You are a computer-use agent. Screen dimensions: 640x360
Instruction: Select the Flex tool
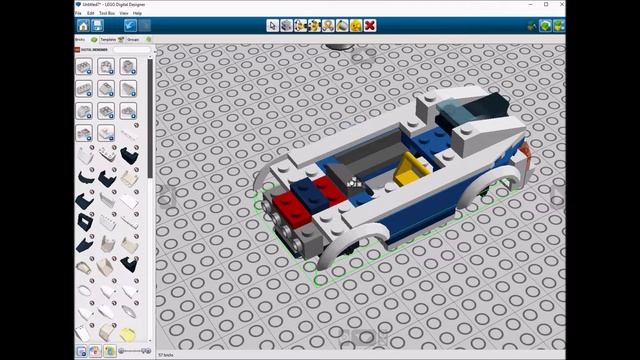[x=328, y=26]
